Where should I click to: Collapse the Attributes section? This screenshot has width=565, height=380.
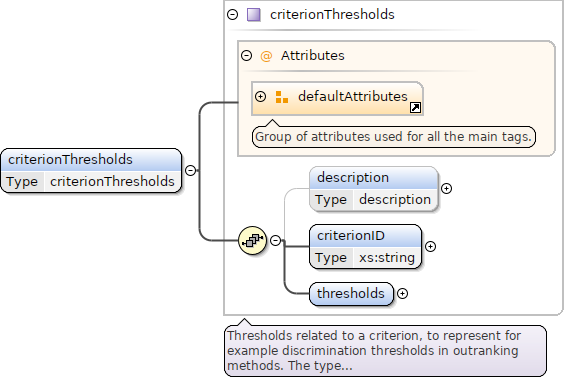246,55
